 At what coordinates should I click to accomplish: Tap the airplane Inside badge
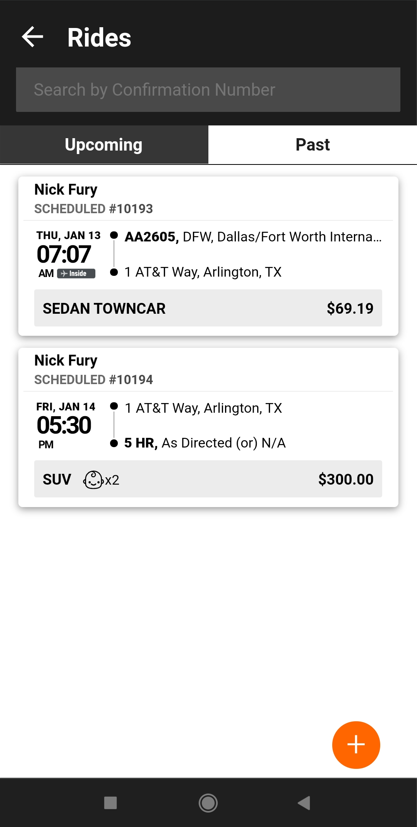coord(76,273)
